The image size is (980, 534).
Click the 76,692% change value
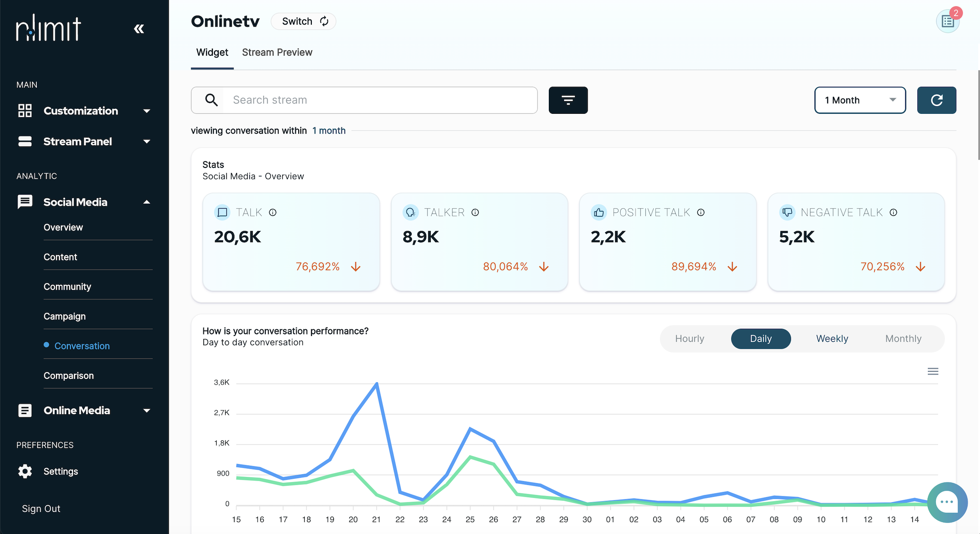tap(317, 267)
